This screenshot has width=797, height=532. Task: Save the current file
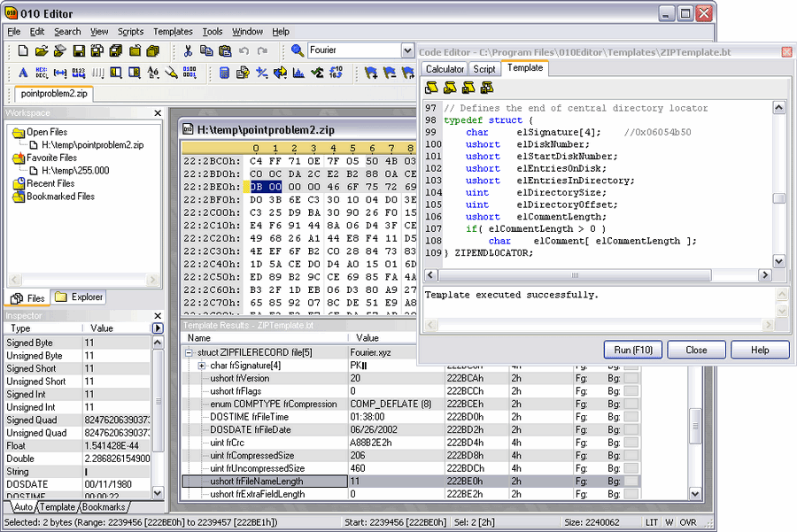[x=79, y=51]
